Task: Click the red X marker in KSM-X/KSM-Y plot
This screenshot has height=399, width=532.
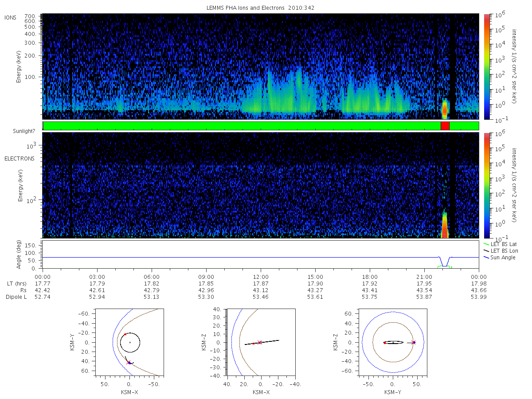Action: click(129, 362)
